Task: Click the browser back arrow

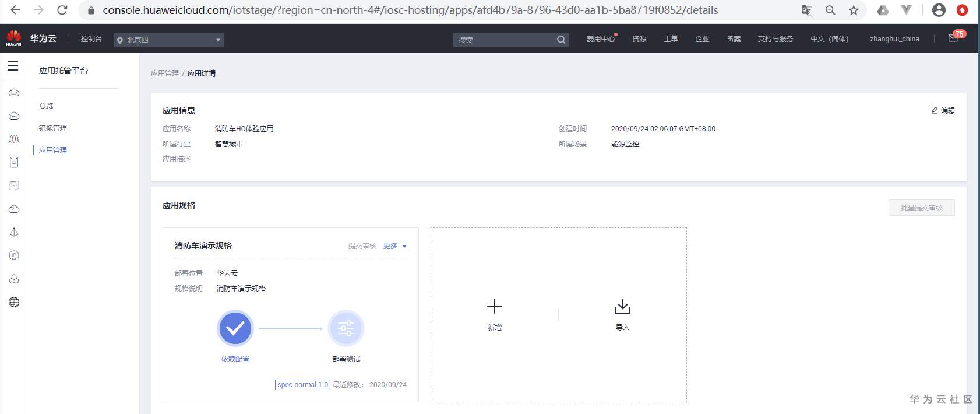Action: click(15, 10)
